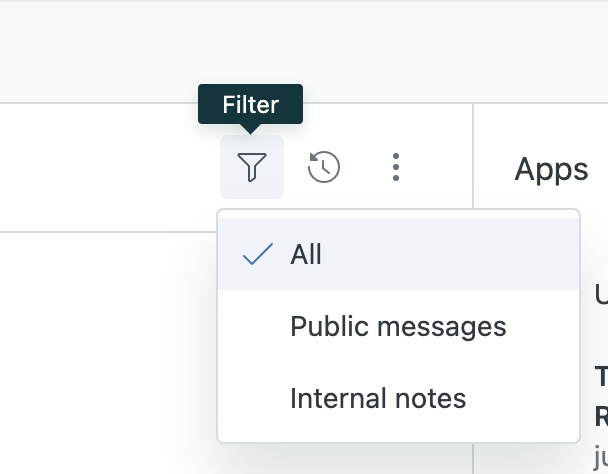This screenshot has height=474, width=608.
Task: Toggle the conversation events view
Action: pos(324,167)
